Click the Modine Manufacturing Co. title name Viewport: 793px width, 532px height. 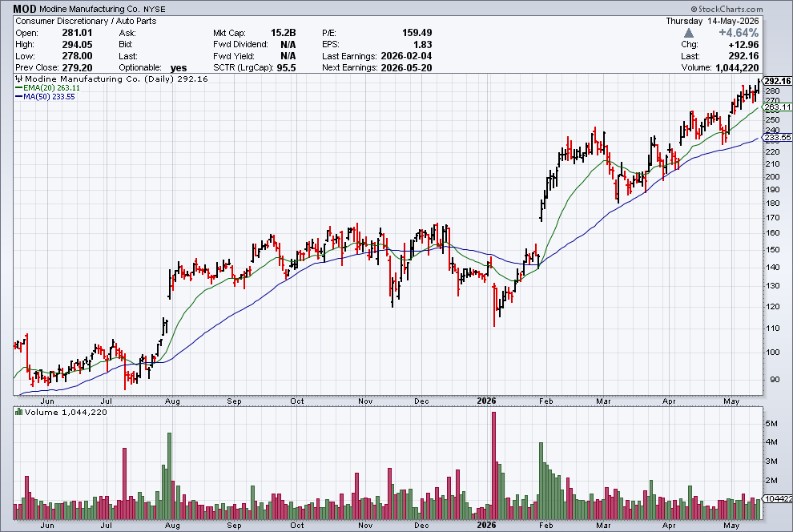[89, 9]
